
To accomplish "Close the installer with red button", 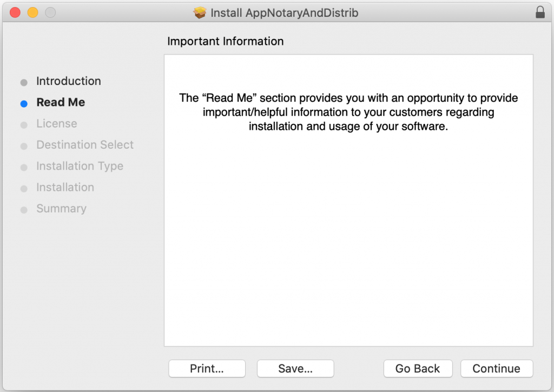I will (x=15, y=12).
